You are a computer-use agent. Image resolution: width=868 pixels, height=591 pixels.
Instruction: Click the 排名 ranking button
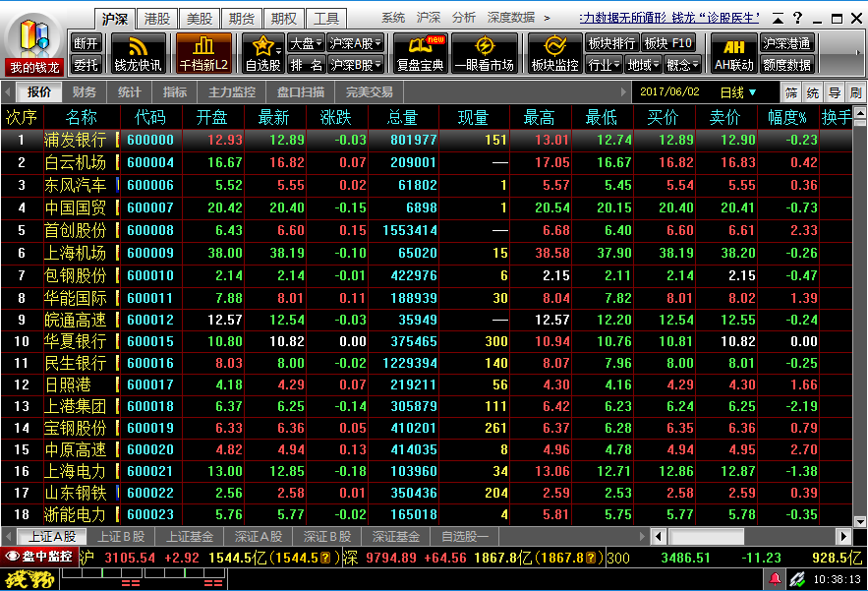[306, 65]
